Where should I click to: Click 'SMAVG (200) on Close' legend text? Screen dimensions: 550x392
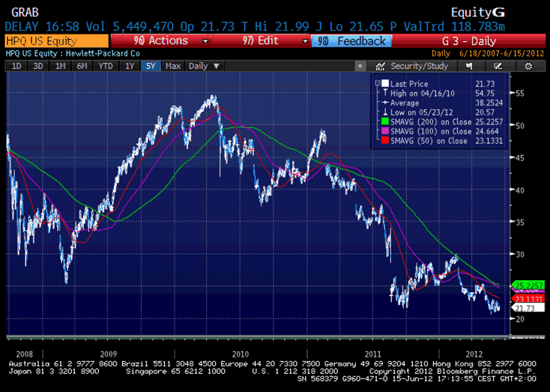(x=431, y=122)
